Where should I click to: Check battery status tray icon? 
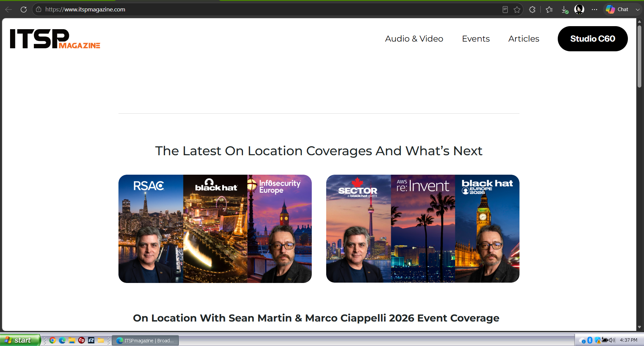[605, 340]
